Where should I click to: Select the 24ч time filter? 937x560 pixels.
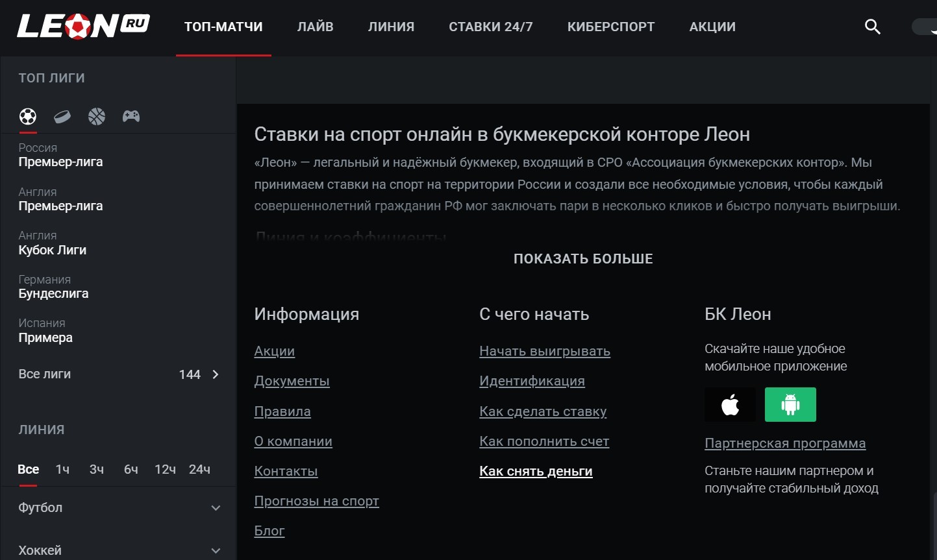[199, 469]
